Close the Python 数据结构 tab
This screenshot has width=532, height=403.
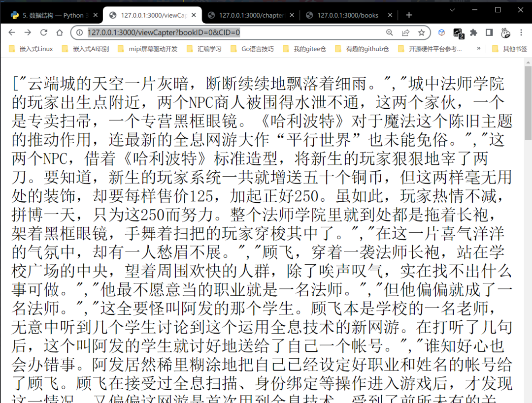[x=96, y=15]
